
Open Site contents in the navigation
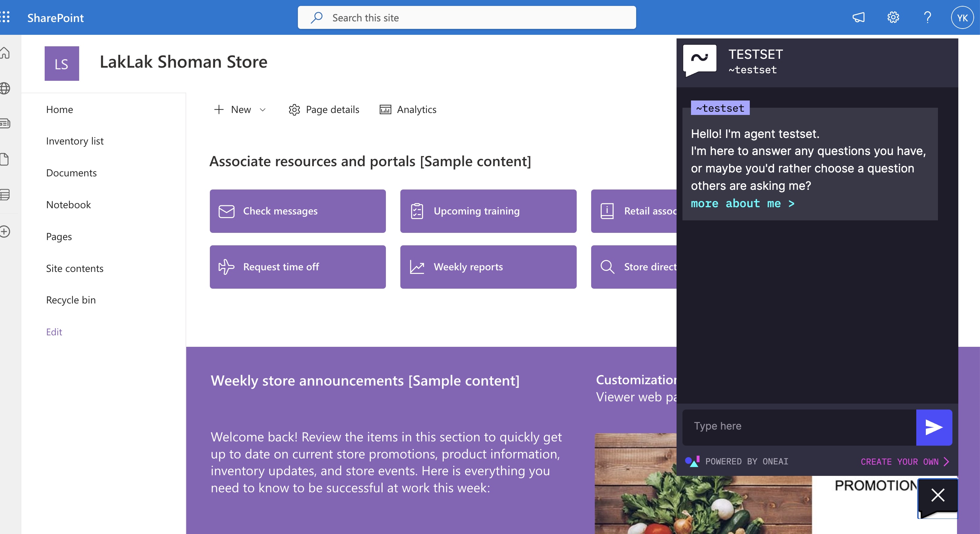point(75,269)
